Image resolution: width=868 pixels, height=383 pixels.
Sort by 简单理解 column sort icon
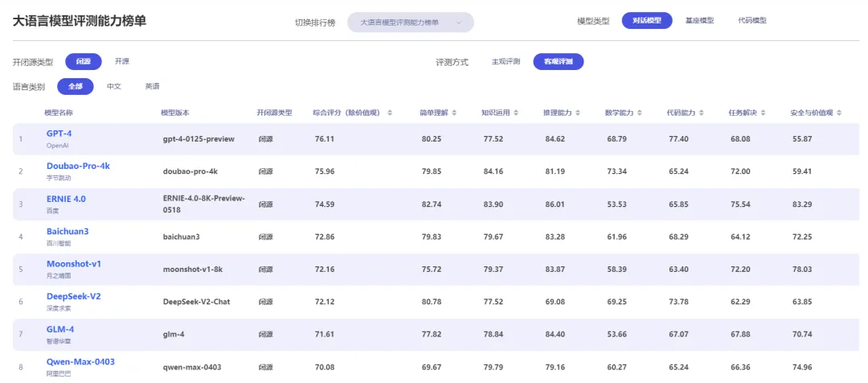coord(454,113)
